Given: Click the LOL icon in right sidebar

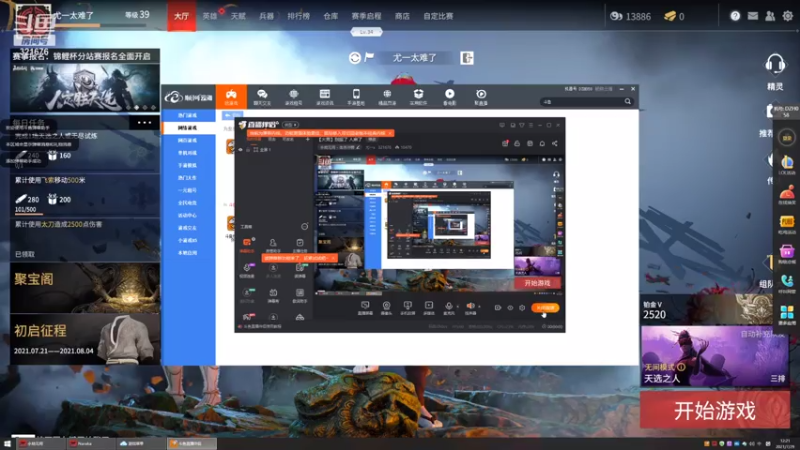Looking at the screenshot, I should point(787,163).
